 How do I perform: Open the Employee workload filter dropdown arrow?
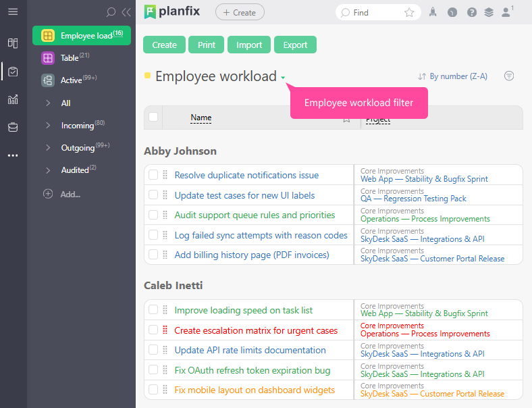[284, 78]
